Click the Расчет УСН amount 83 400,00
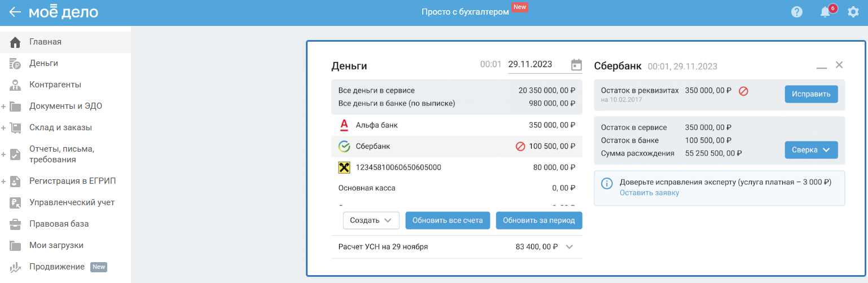 pos(537,247)
